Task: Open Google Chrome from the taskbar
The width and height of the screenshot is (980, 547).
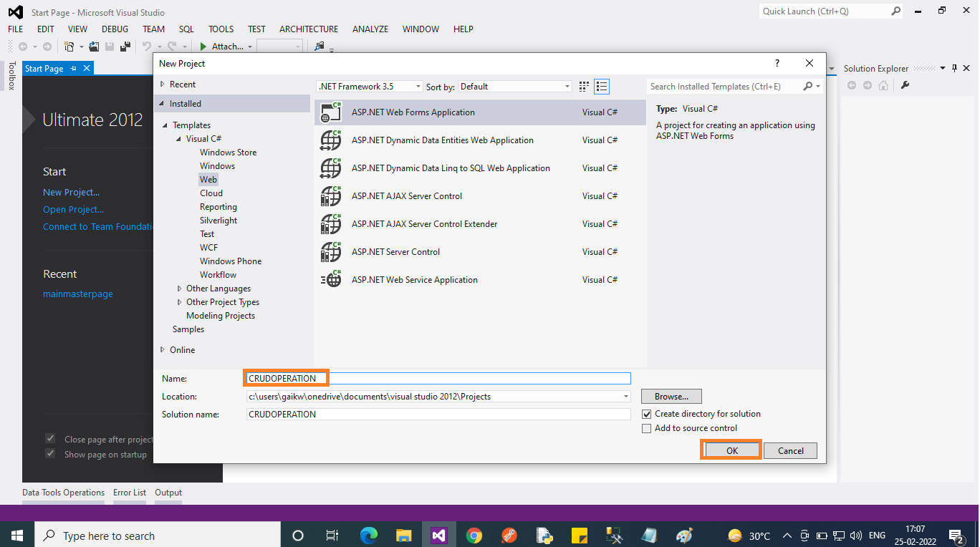Action: click(474, 536)
